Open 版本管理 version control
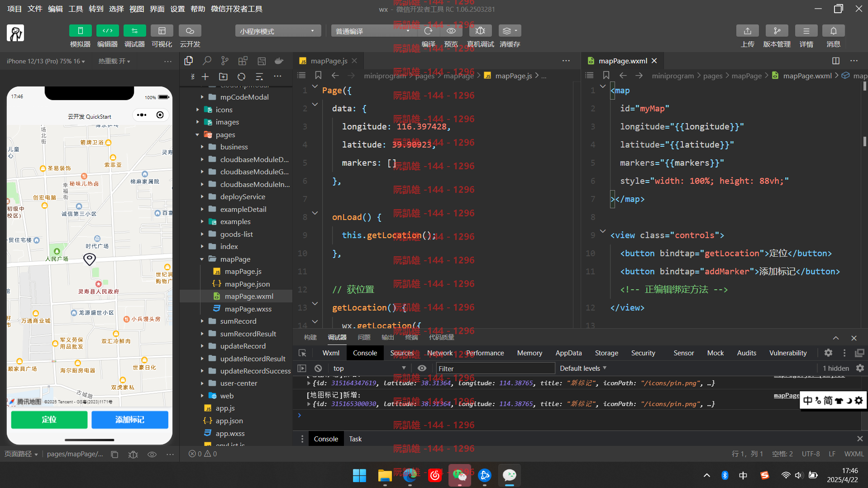Screen dimensions: 868x488 [x=777, y=31]
